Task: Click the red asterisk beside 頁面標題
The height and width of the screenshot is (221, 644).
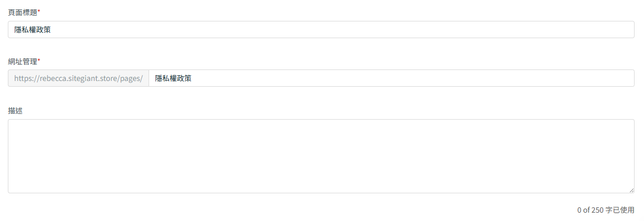Action: (x=39, y=11)
